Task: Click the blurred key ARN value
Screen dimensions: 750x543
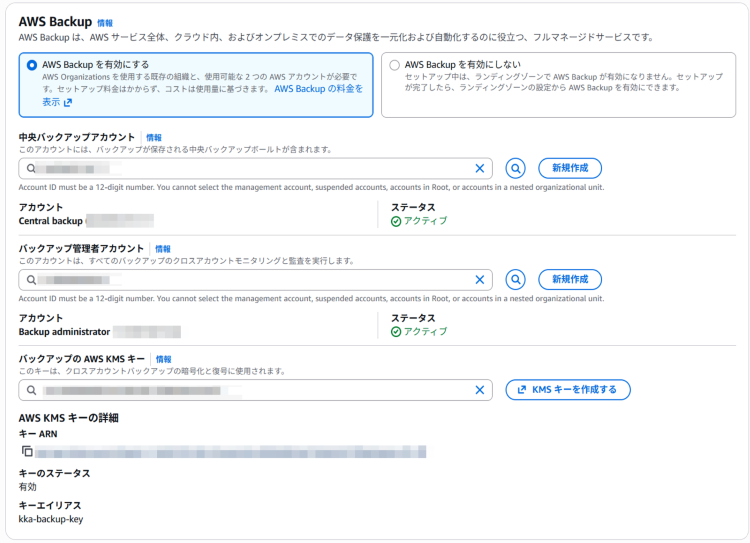Action: tap(231, 452)
